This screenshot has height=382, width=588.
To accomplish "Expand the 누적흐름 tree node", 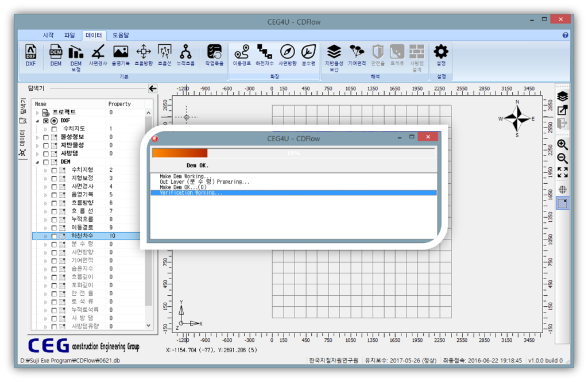I will (x=46, y=219).
